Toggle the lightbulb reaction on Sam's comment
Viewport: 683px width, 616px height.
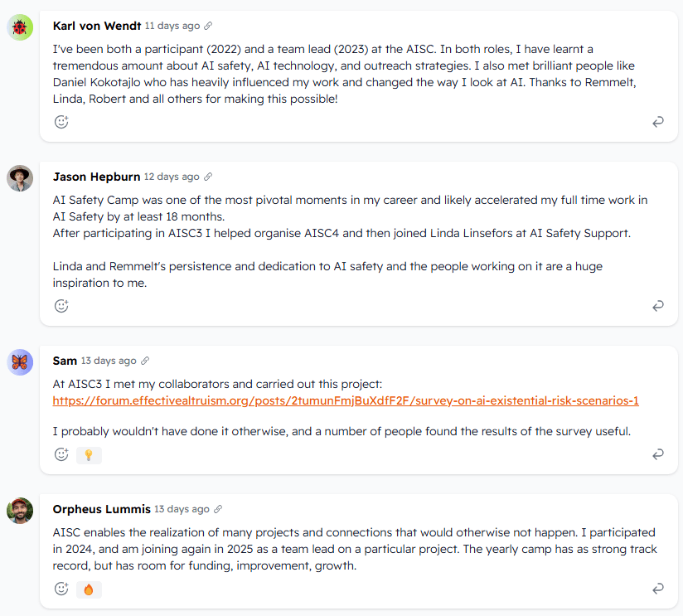point(89,454)
